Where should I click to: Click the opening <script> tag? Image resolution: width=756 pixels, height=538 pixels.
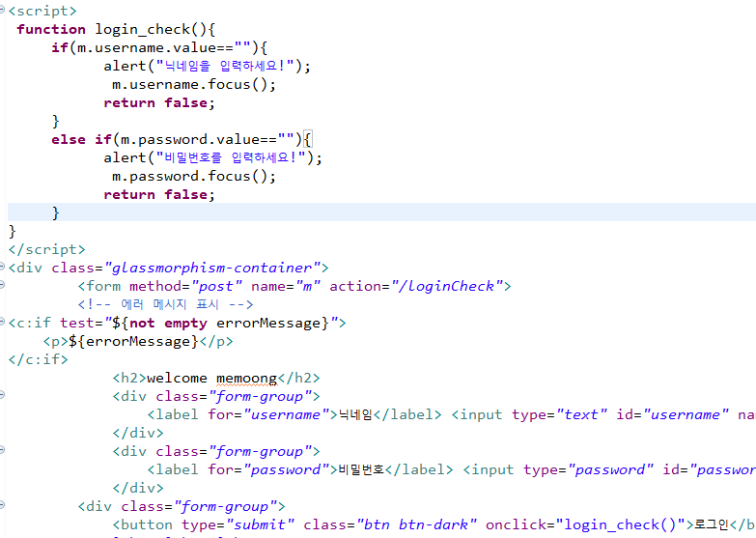42,11
